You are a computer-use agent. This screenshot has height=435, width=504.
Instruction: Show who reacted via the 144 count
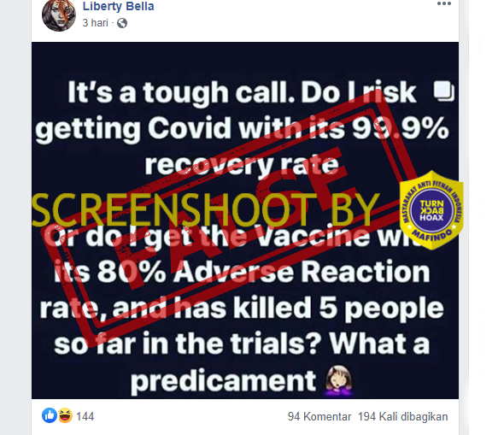pyautogui.click(x=85, y=416)
